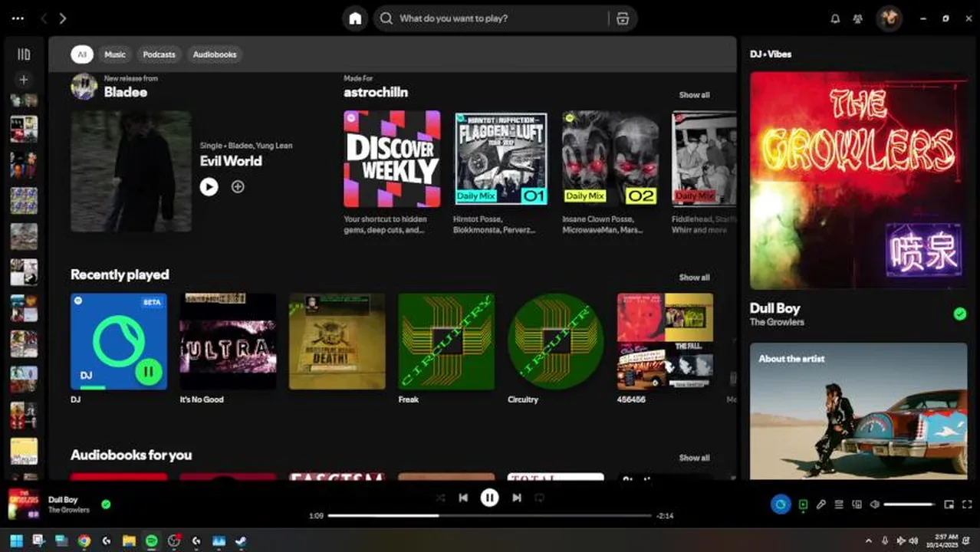The image size is (980, 552).
Task: Add Evil World to library
Action: 238,186
